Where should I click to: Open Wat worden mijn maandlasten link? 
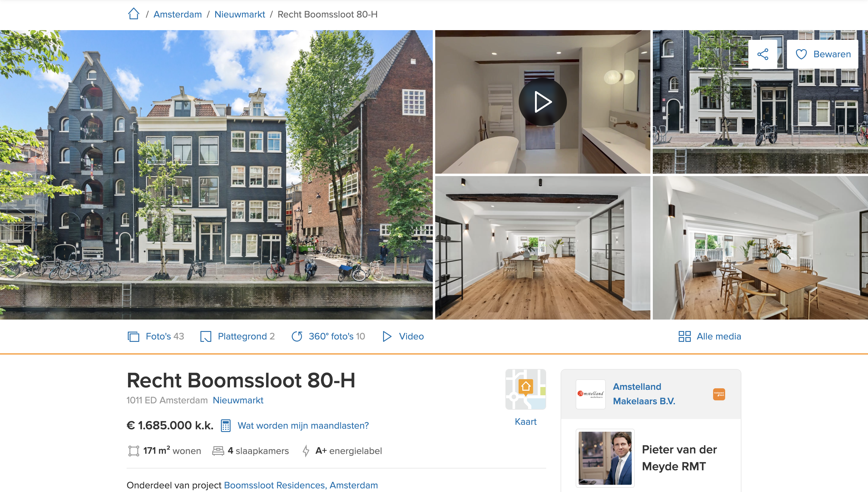(x=303, y=425)
